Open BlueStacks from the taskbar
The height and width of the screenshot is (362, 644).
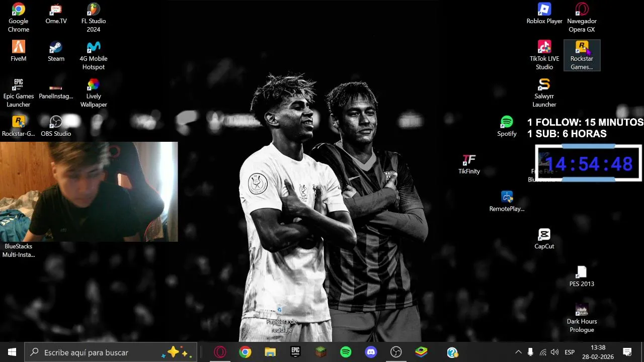(x=421, y=352)
